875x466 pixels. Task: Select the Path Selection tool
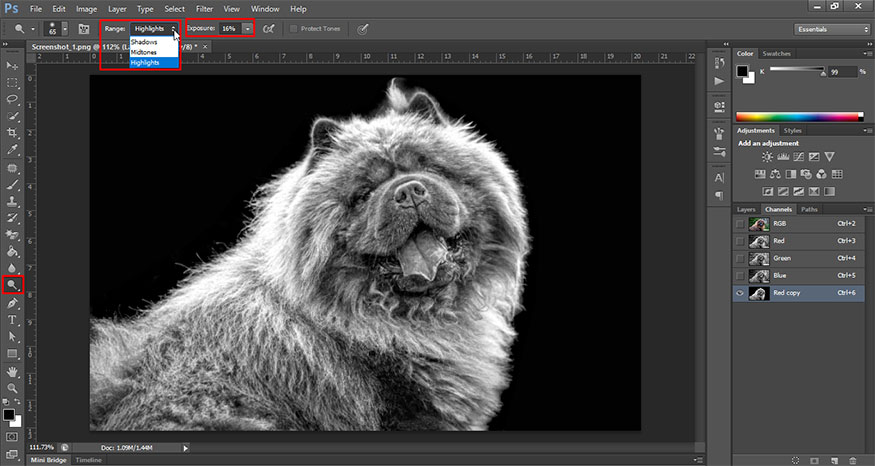(12, 337)
